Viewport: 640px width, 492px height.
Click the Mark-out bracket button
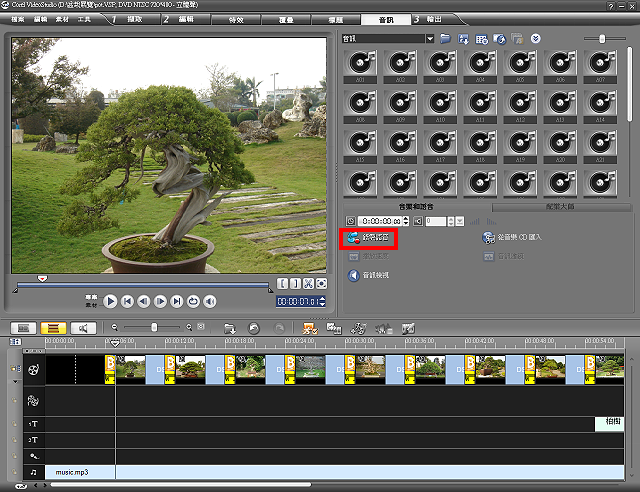tap(296, 283)
